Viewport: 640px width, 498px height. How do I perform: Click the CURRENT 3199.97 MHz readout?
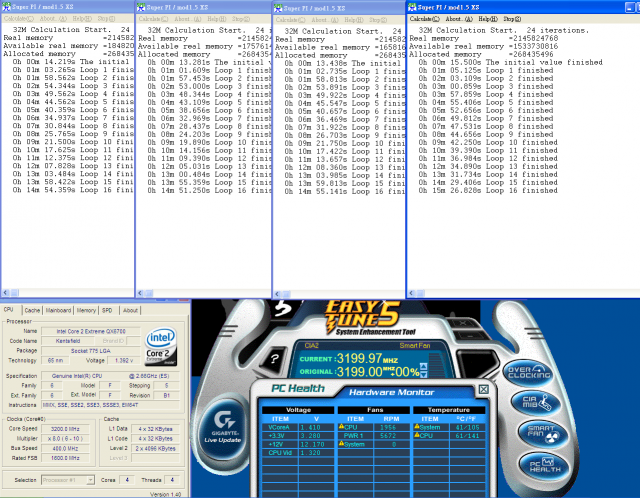[x=349, y=359]
